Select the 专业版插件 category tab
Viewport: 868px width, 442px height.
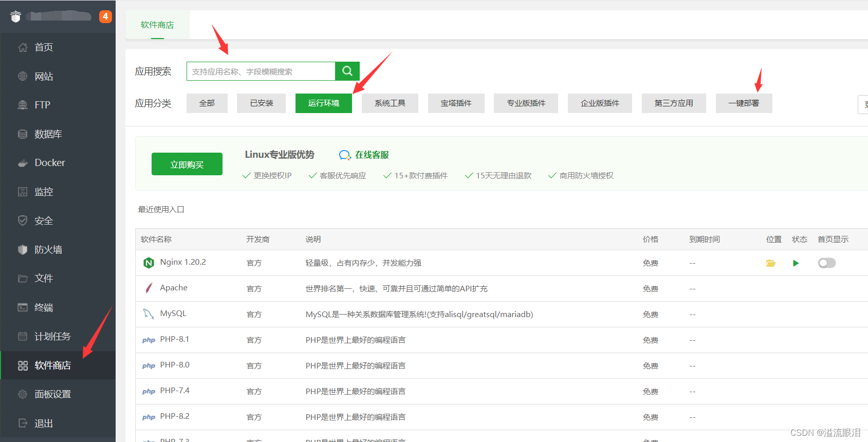click(526, 103)
